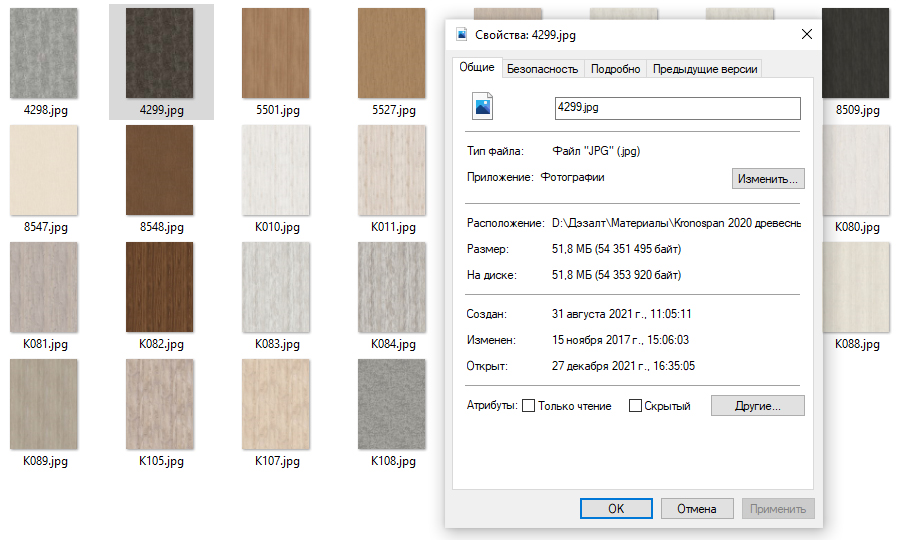Open 'Другие...' advanced attributes

point(757,406)
